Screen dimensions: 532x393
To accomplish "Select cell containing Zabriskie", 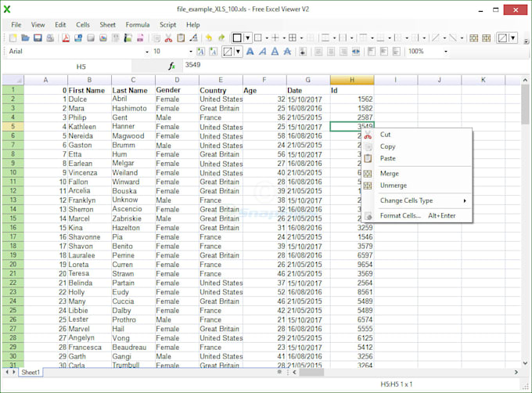I will 133,218.
